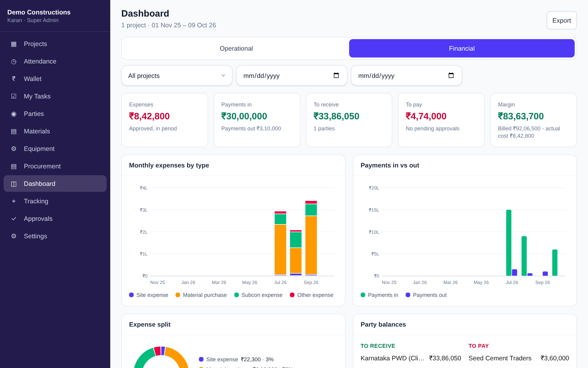Toggle Other expense legend entry
Viewport: 588px width, 368px height.
click(311, 295)
